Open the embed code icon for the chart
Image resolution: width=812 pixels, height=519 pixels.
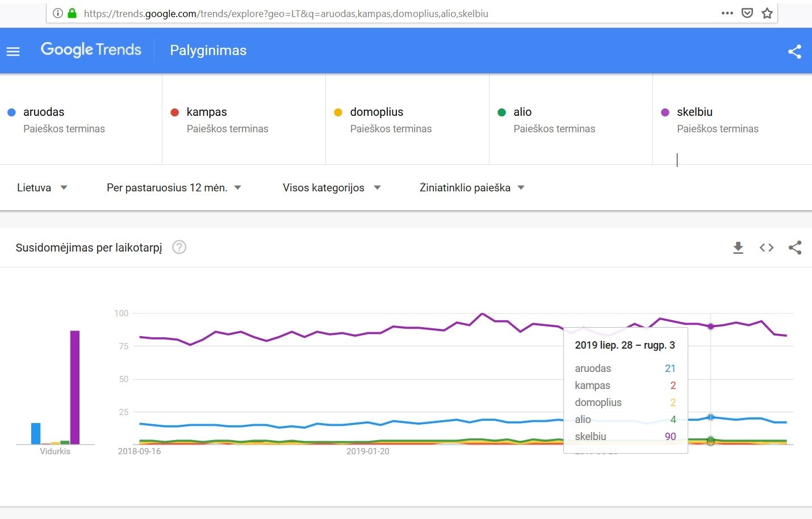click(x=767, y=248)
